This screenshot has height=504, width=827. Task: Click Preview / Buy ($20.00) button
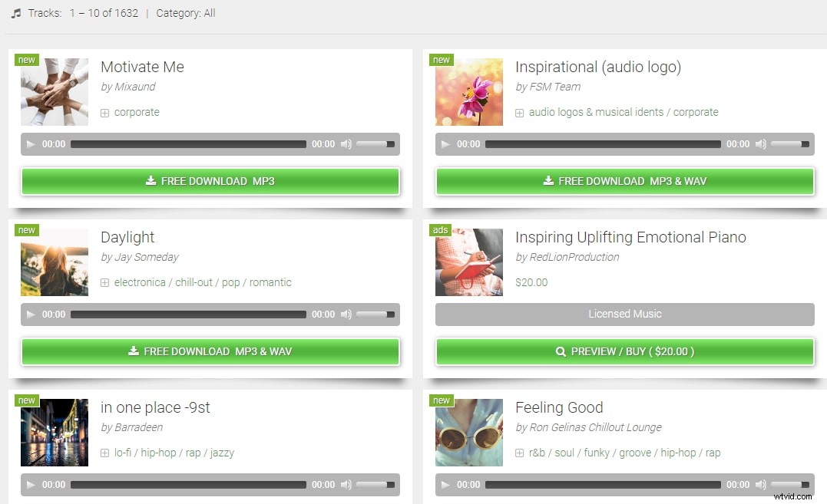coord(625,351)
